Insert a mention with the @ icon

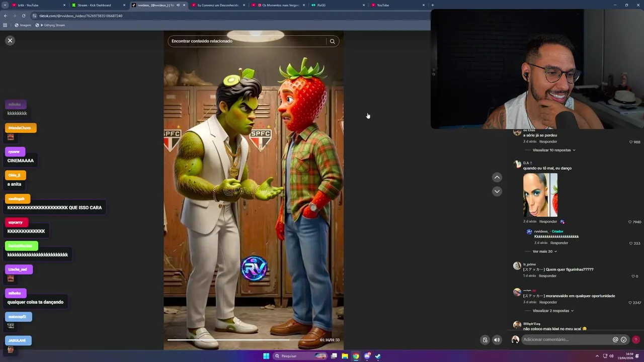click(615, 340)
